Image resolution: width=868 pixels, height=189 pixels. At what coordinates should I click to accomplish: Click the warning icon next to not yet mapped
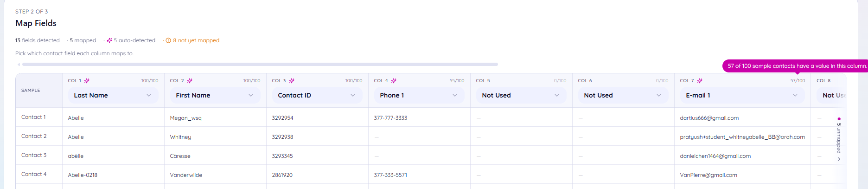pyautogui.click(x=168, y=40)
